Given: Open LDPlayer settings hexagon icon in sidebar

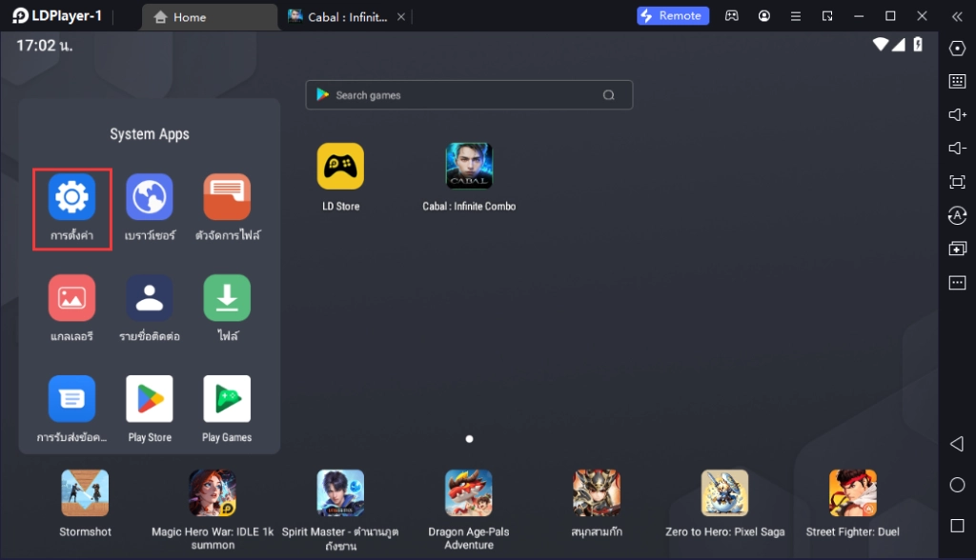Looking at the screenshot, I should point(957,48).
